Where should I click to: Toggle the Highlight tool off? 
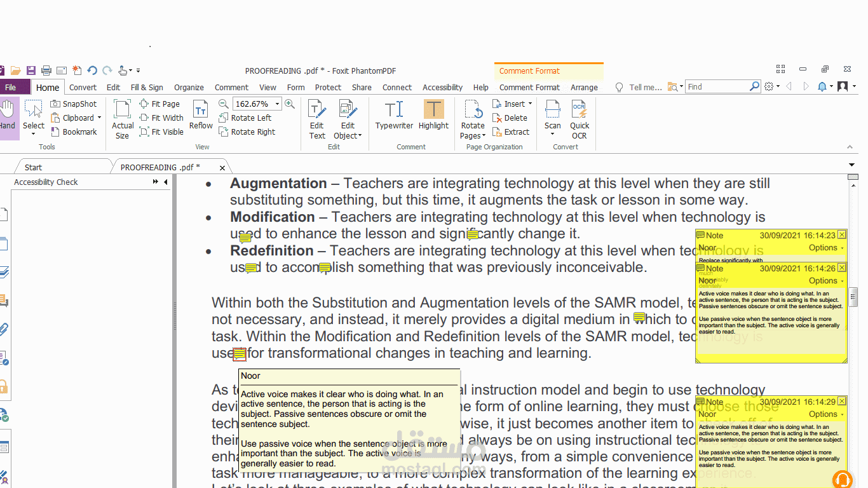(x=433, y=114)
